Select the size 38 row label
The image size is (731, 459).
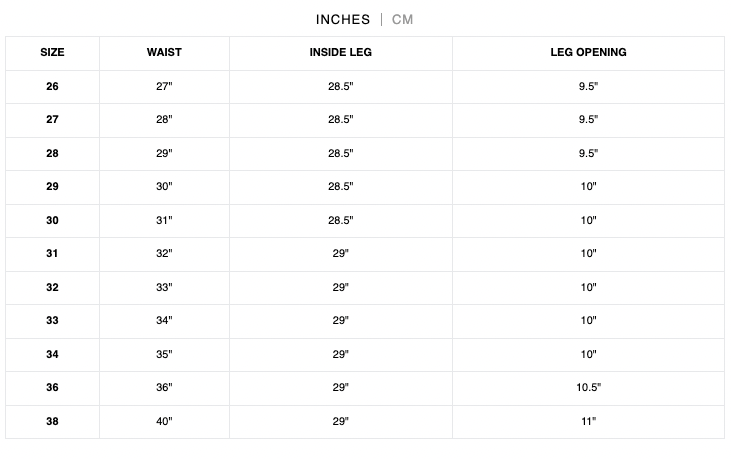[52, 421]
